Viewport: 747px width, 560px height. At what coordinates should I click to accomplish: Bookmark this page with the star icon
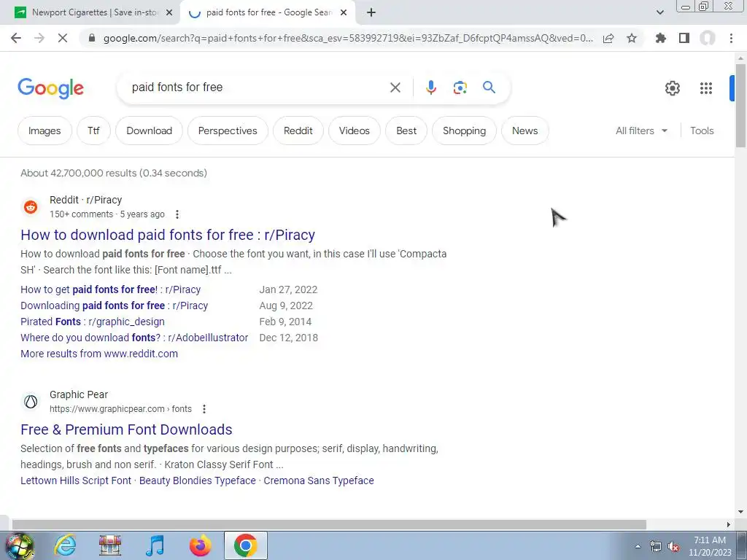pyautogui.click(x=632, y=38)
